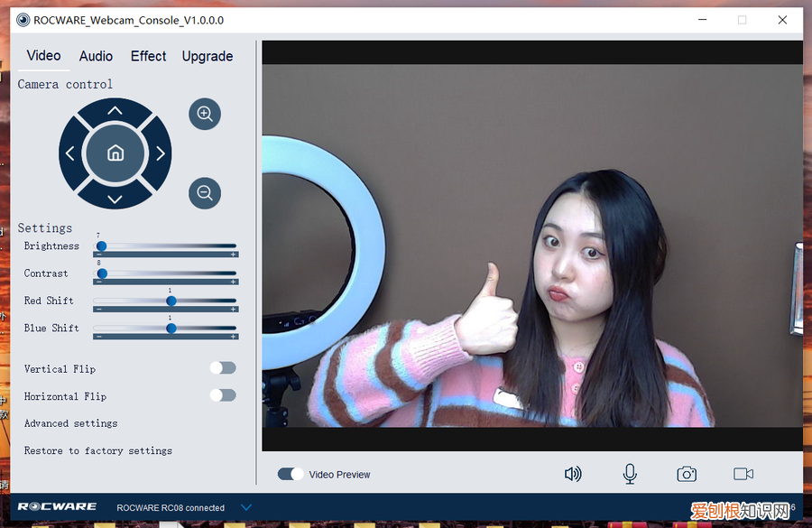Tilt camera up with the up arrow
Image resolution: width=812 pixels, height=528 pixels.
(115, 111)
